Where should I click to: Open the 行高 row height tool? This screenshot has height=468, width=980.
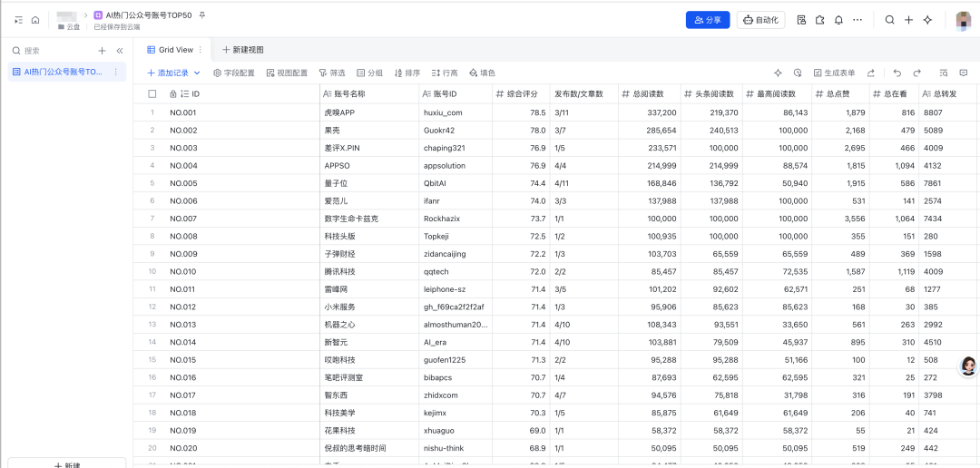pos(445,73)
